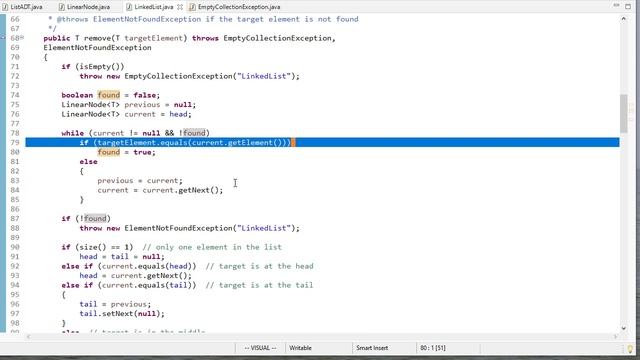Viewport: 640px width, 360px height.
Task: Close the LinkedList.java tab
Action: tap(180, 7)
